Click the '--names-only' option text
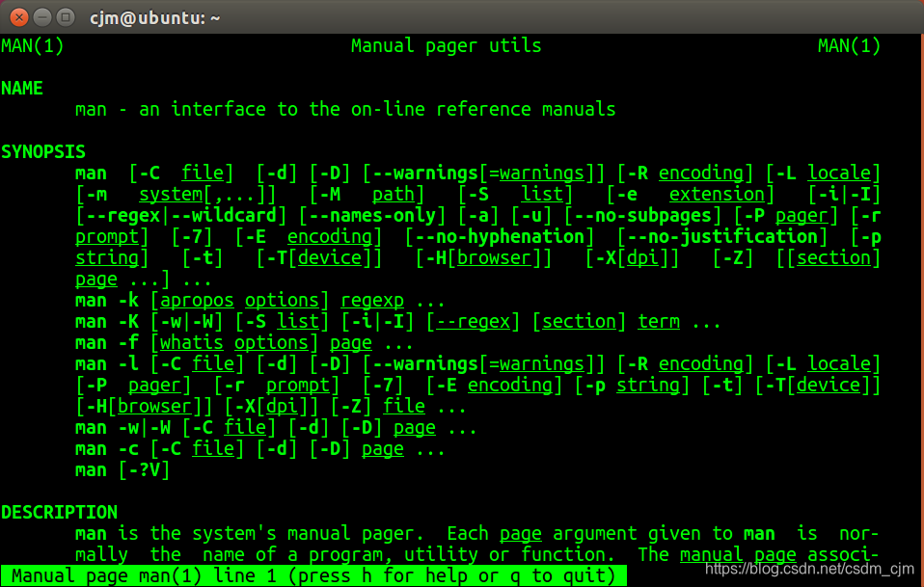Viewport: 924px width, 587px height. coord(372,216)
